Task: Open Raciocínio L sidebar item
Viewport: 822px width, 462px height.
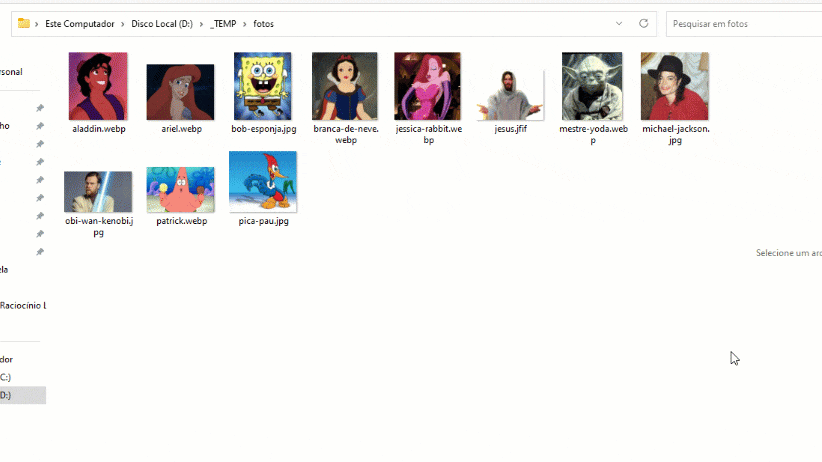Action: [23, 305]
